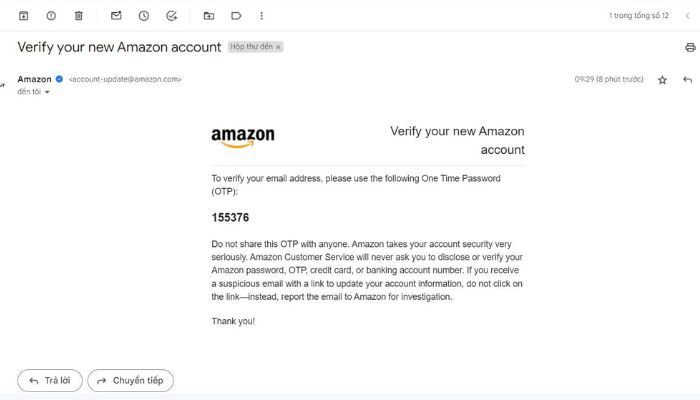
Task: Archive this email with the archive icon
Action: [24, 16]
